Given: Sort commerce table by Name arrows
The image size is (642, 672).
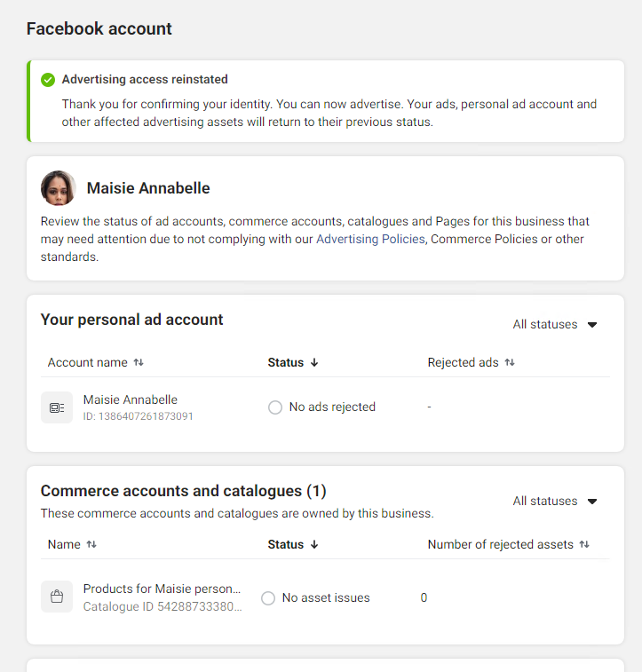Looking at the screenshot, I should (91, 544).
